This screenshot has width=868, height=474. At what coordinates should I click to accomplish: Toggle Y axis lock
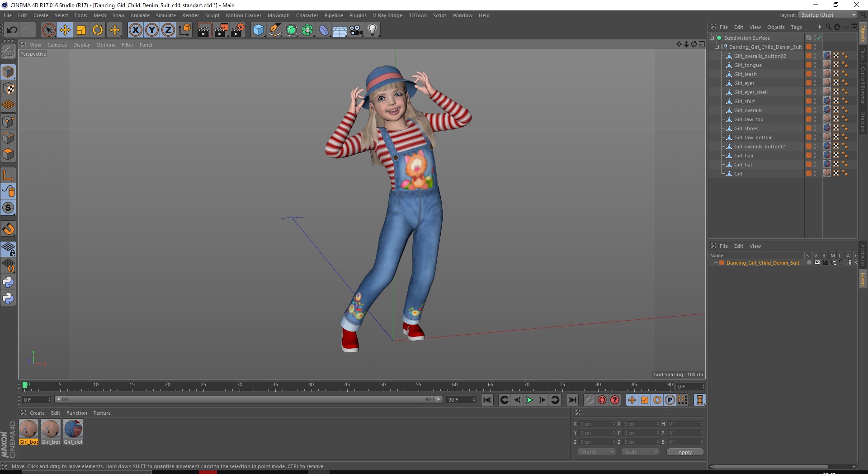(x=152, y=30)
